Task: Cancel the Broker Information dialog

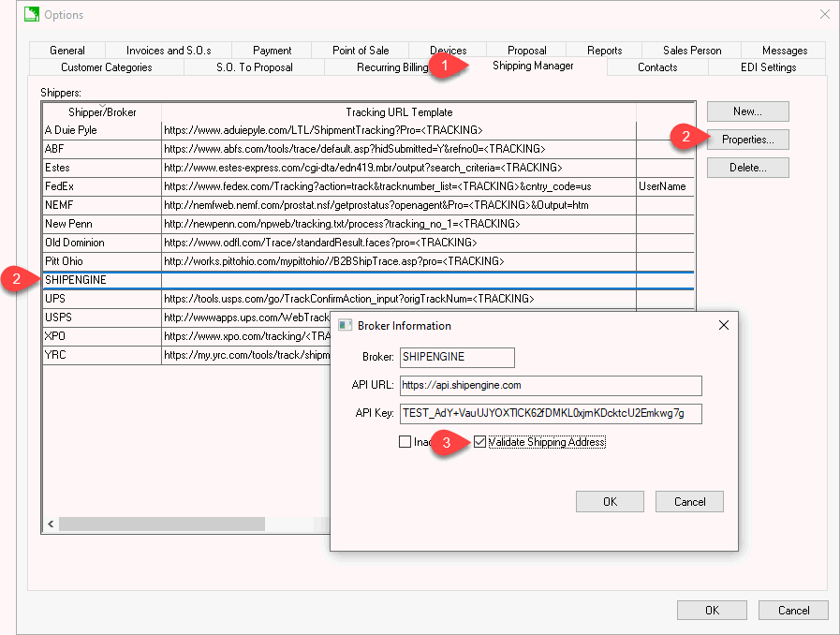Action: [x=689, y=501]
